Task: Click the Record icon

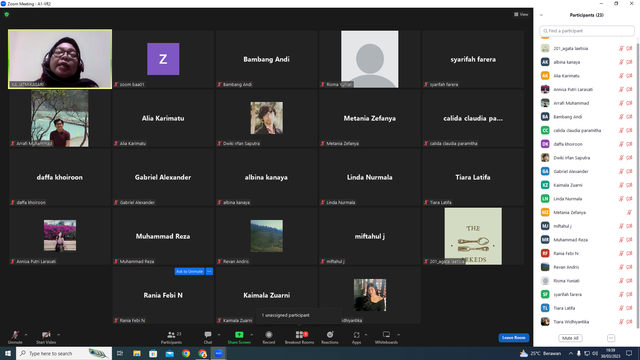Action: pyautogui.click(x=269, y=335)
